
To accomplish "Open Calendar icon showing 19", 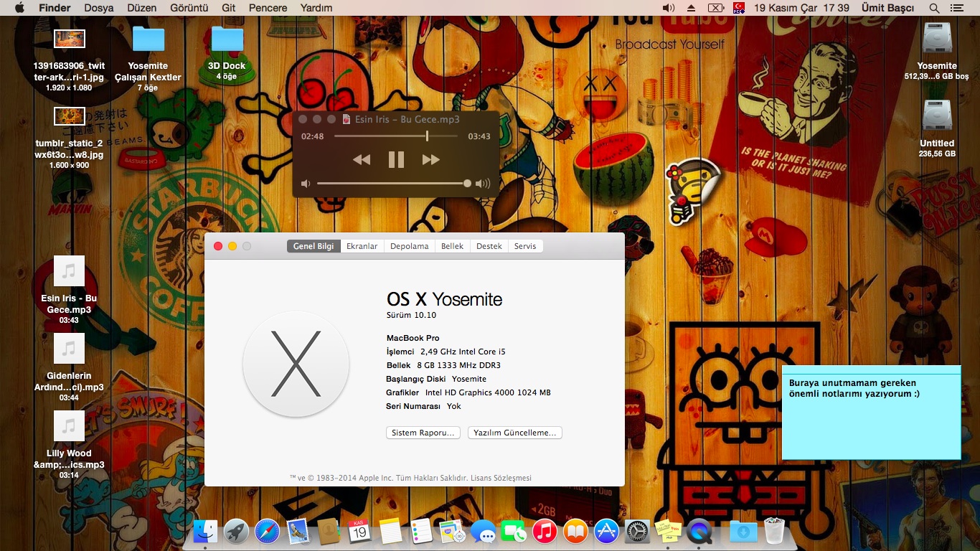I will point(359,532).
